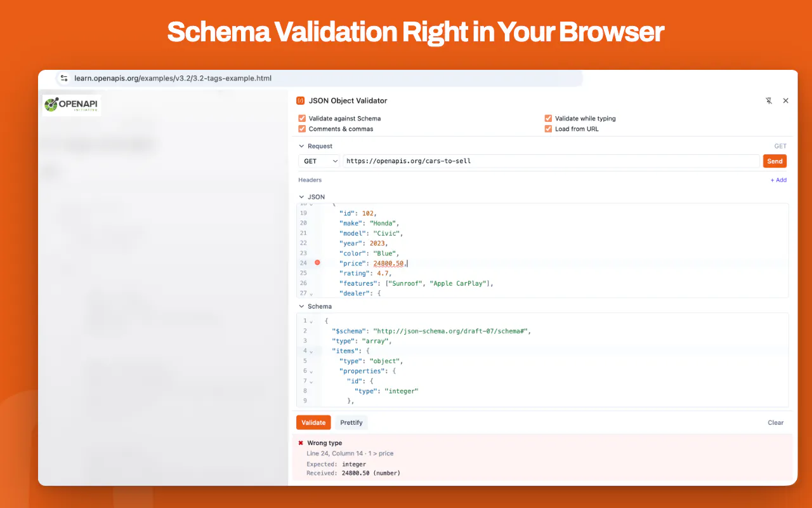Viewport: 812px width, 508px height.
Task: Fold schema code at line 1
Action: point(311,321)
